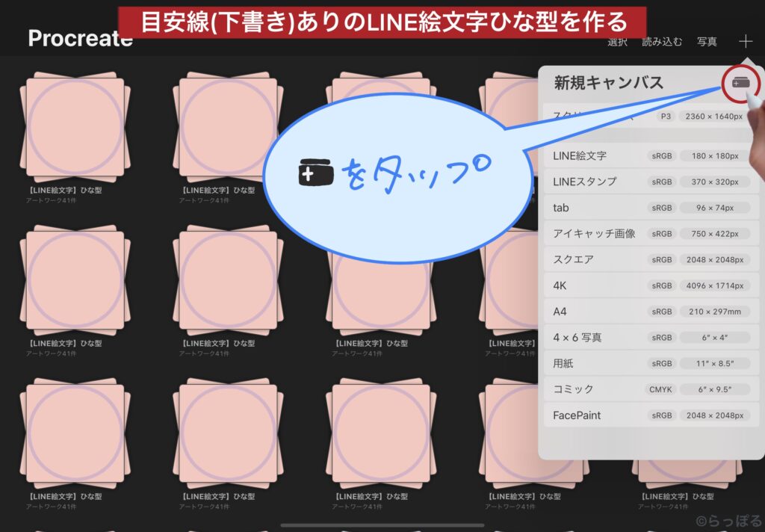Select the 用紙 canvas preset
The height and width of the screenshot is (532, 765).
point(651,363)
